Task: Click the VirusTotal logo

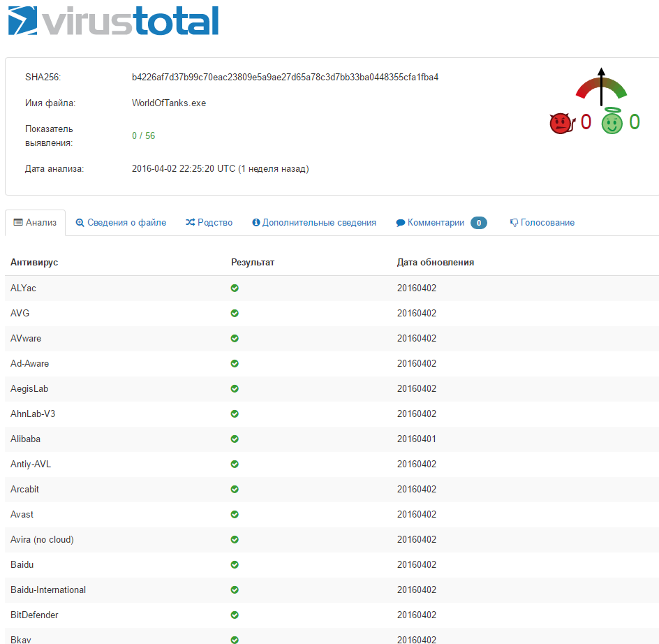Action: click(114, 21)
